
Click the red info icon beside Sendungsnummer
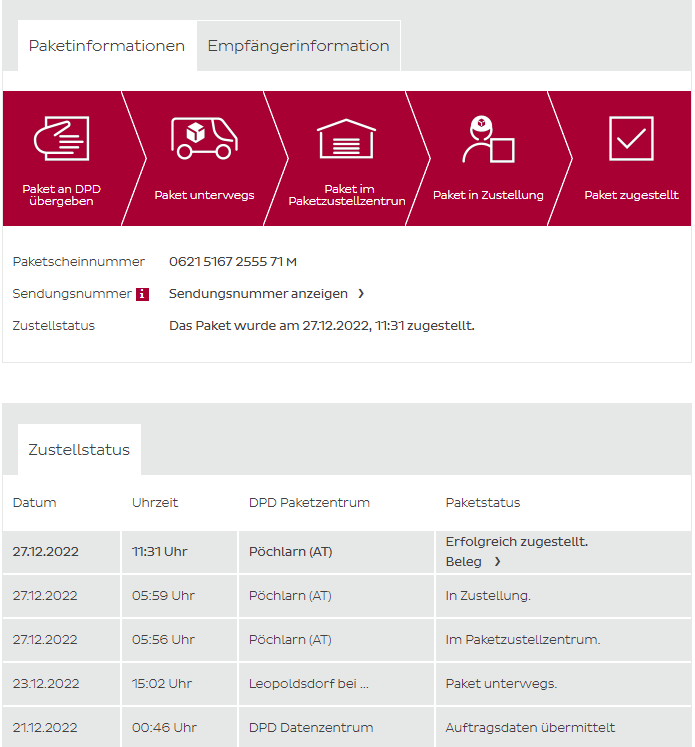click(x=142, y=294)
